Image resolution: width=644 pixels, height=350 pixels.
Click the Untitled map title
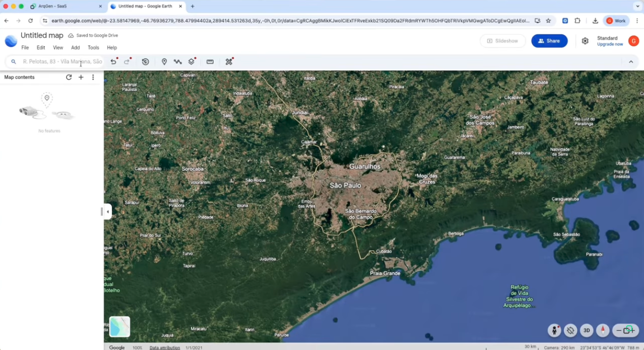[x=42, y=35]
